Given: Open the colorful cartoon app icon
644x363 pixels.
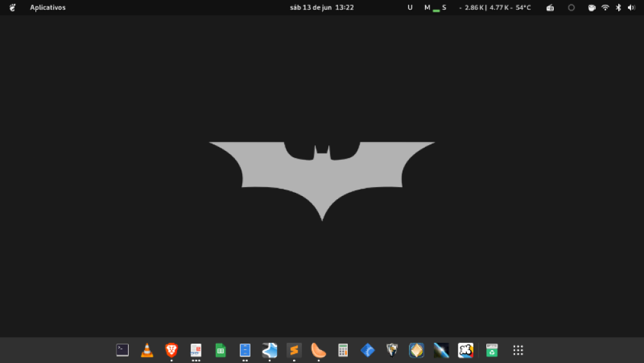Looking at the screenshot, I should pyautogui.click(x=466, y=350).
